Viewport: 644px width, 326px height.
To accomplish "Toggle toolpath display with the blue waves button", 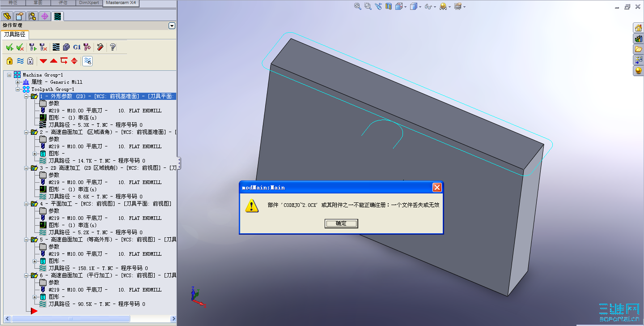I will (x=20, y=61).
